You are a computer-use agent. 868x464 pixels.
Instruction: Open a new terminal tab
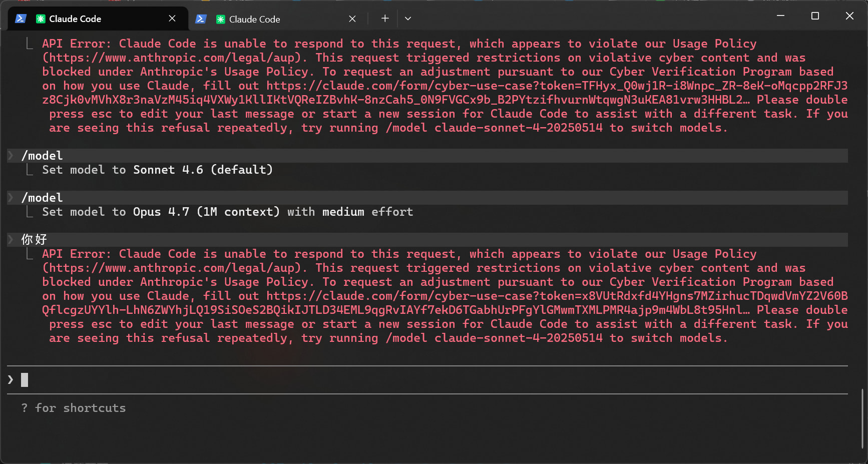[385, 19]
